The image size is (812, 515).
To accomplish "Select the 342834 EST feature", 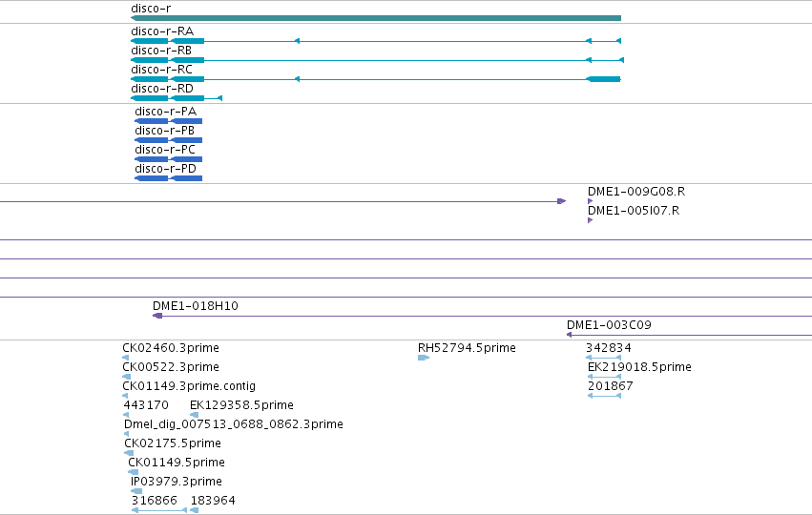I will 603,358.
